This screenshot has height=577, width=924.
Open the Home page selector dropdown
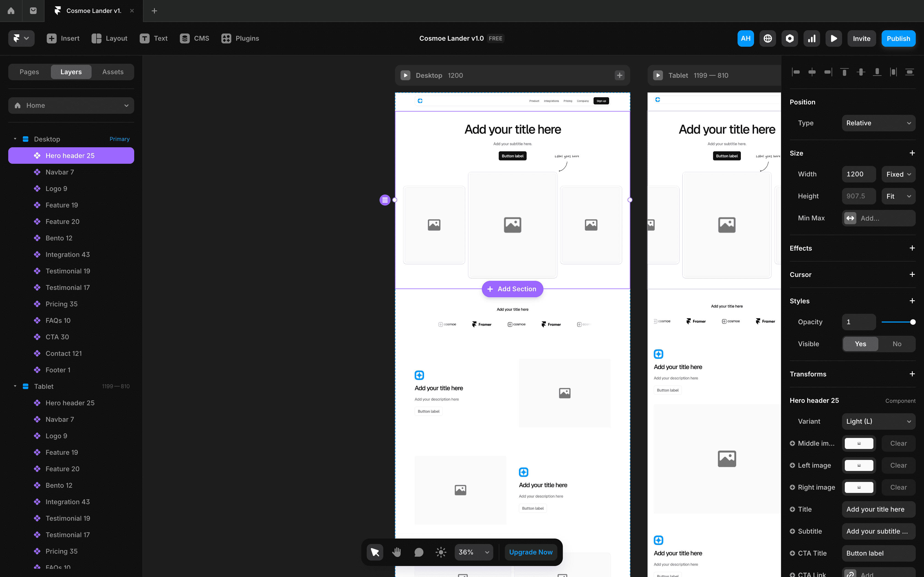[x=71, y=105]
